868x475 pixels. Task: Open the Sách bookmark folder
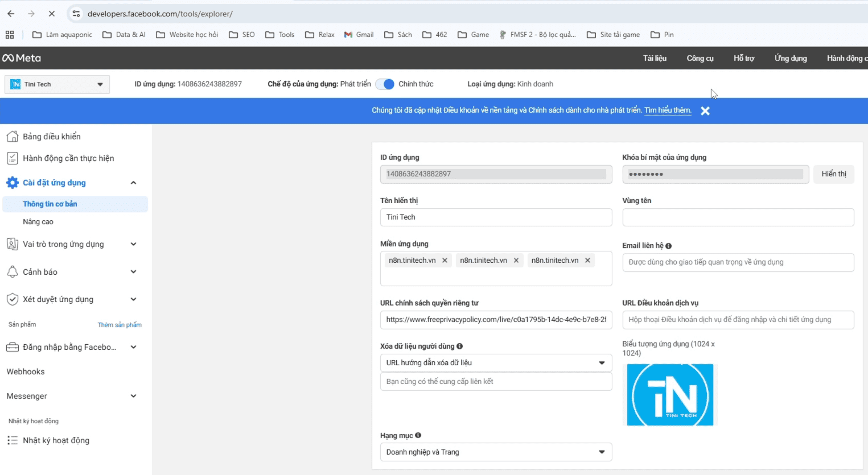[x=398, y=35]
